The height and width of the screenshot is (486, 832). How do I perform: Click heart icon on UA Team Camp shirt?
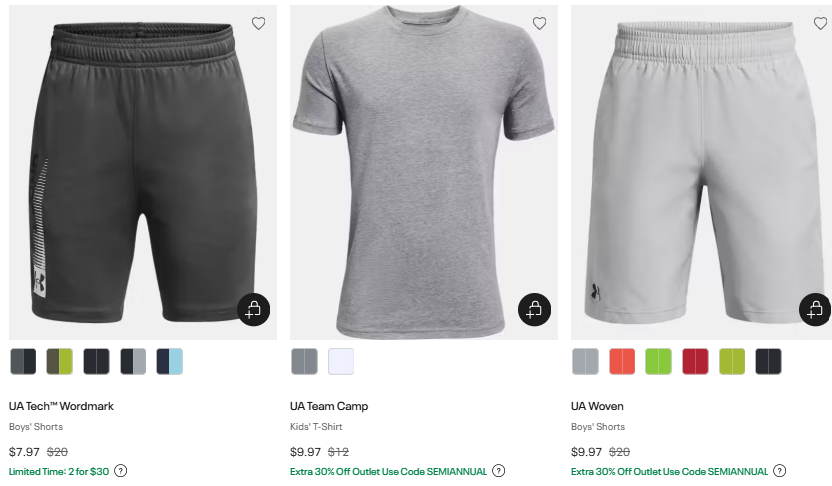(x=540, y=23)
